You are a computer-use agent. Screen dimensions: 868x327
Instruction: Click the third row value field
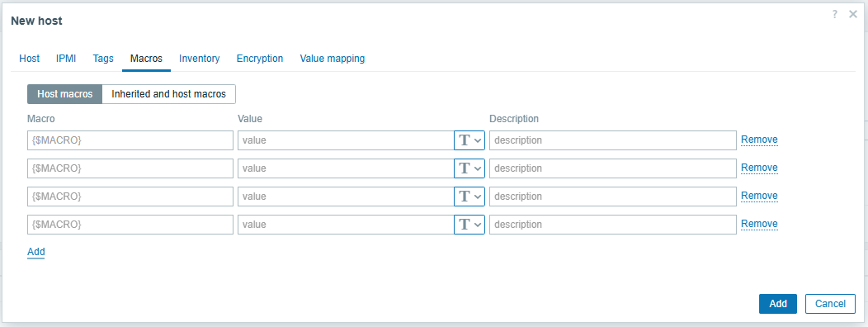346,197
